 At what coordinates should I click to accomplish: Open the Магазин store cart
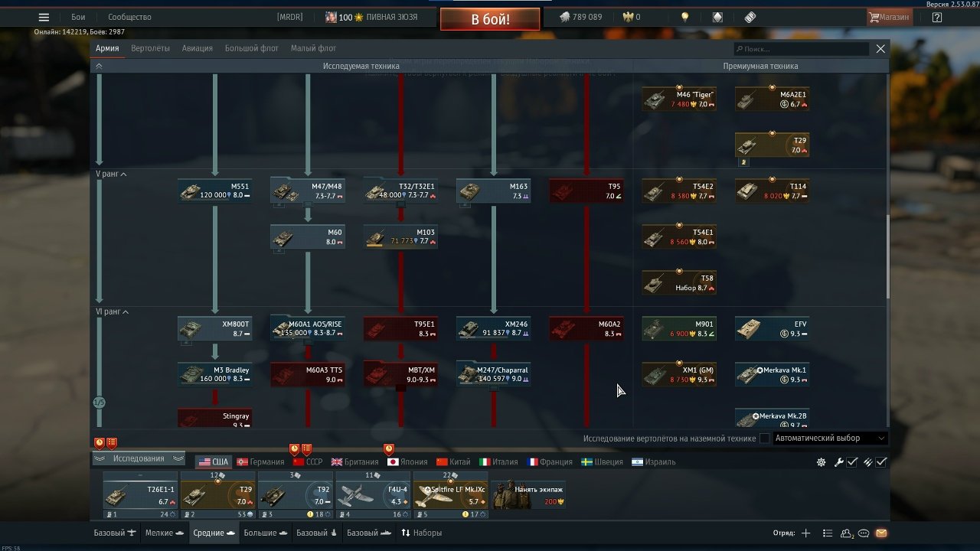pyautogui.click(x=889, y=17)
